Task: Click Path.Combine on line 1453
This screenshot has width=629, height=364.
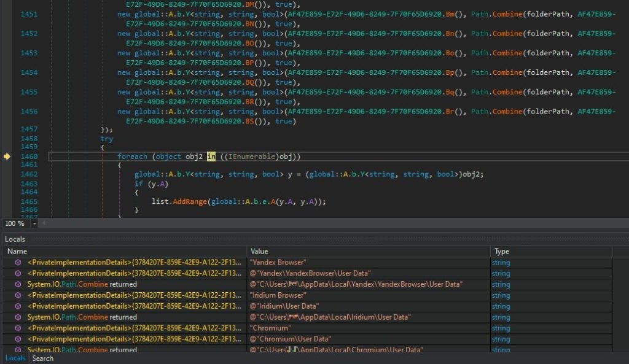Action: pyautogui.click(x=496, y=53)
